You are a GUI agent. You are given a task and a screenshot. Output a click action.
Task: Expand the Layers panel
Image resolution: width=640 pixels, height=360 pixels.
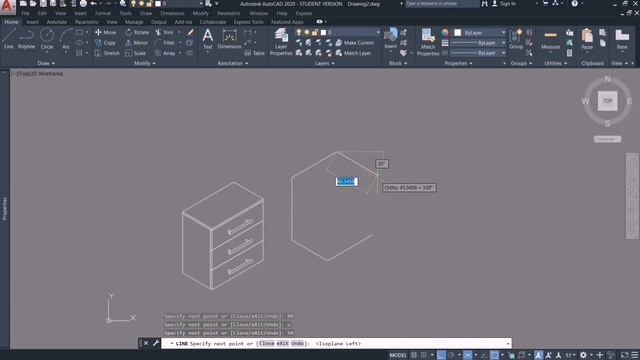(x=324, y=63)
